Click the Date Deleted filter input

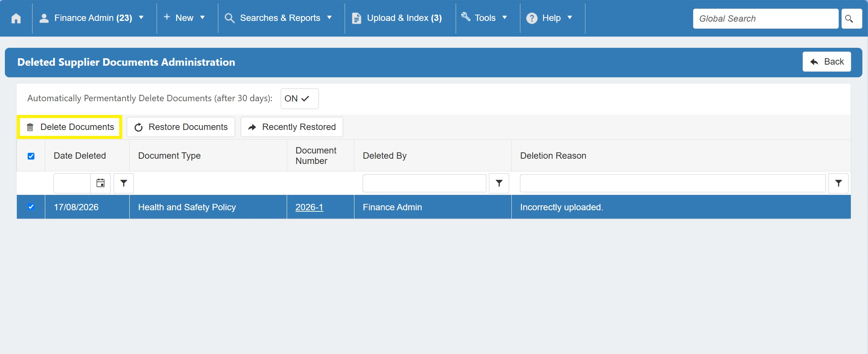72,183
